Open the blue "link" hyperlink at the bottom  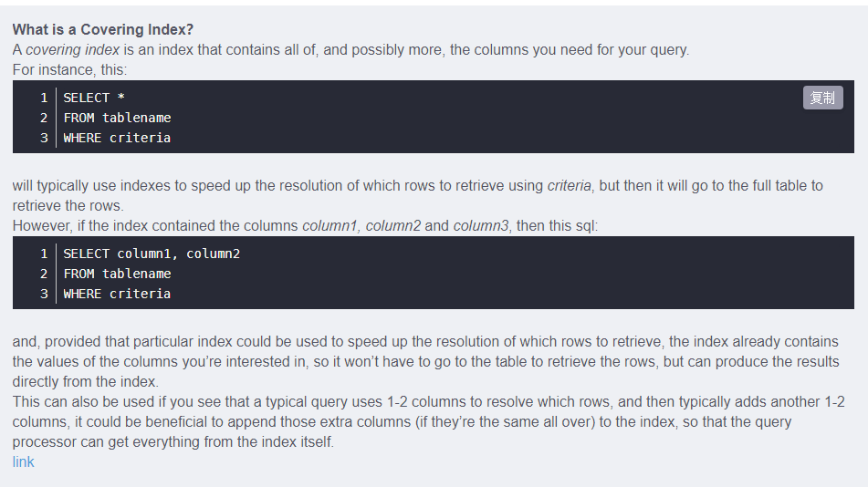coord(23,462)
